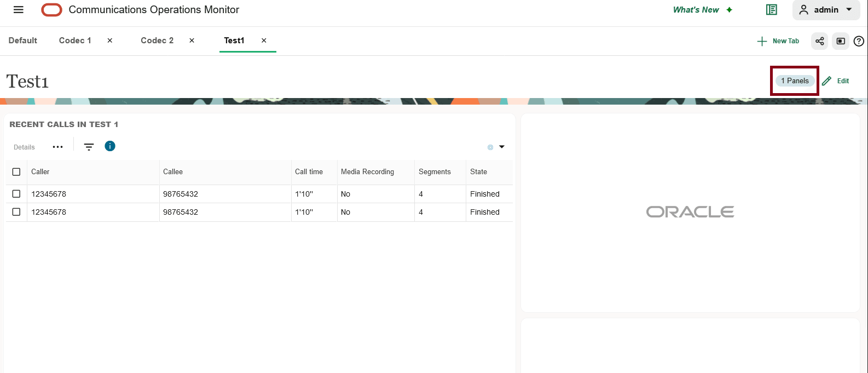Open the three-dots more actions menu

pyautogui.click(x=57, y=147)
